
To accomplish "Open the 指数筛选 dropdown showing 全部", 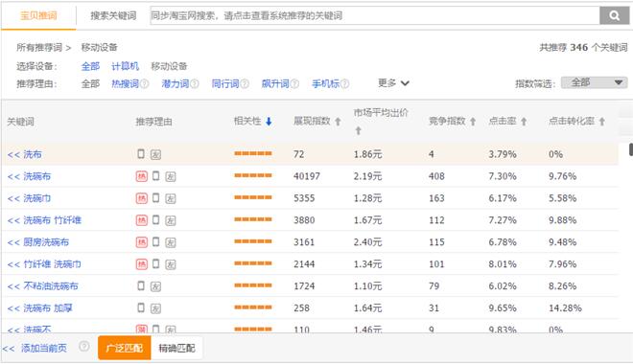I will click(x=594, y=82).
